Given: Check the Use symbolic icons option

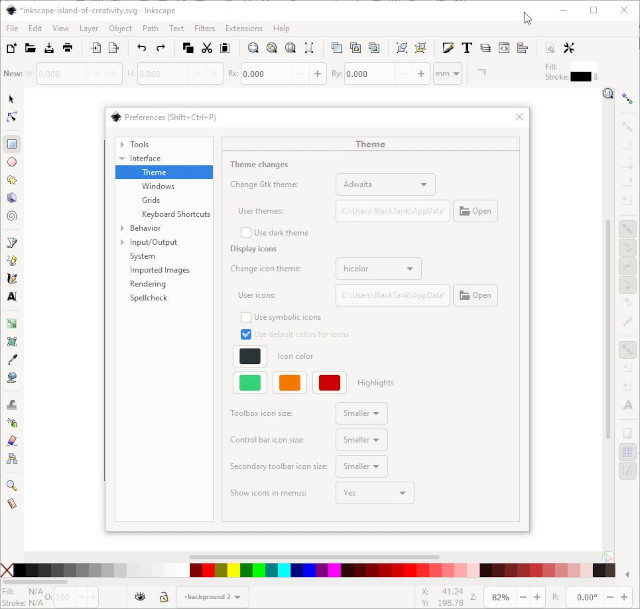Looking at the screenshot, I should (x=246, y=317).
